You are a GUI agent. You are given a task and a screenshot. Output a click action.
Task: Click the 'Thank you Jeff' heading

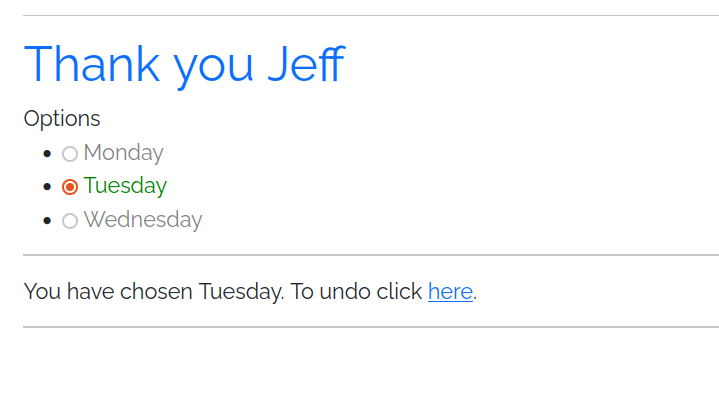(x=183, y=64)
